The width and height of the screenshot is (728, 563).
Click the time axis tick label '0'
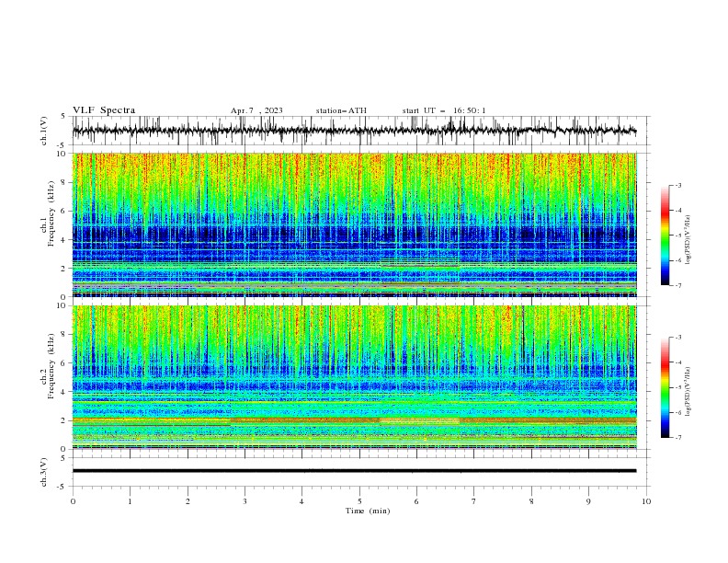[x=73, y=501]
